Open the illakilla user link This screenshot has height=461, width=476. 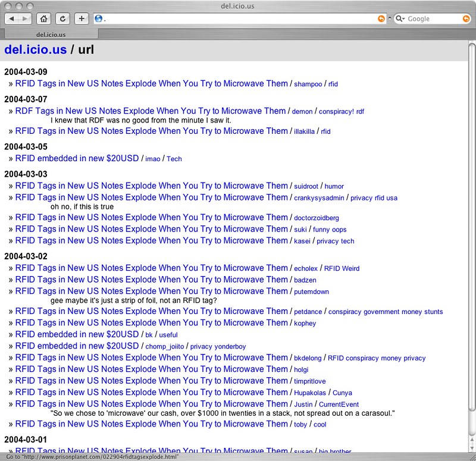304,131
